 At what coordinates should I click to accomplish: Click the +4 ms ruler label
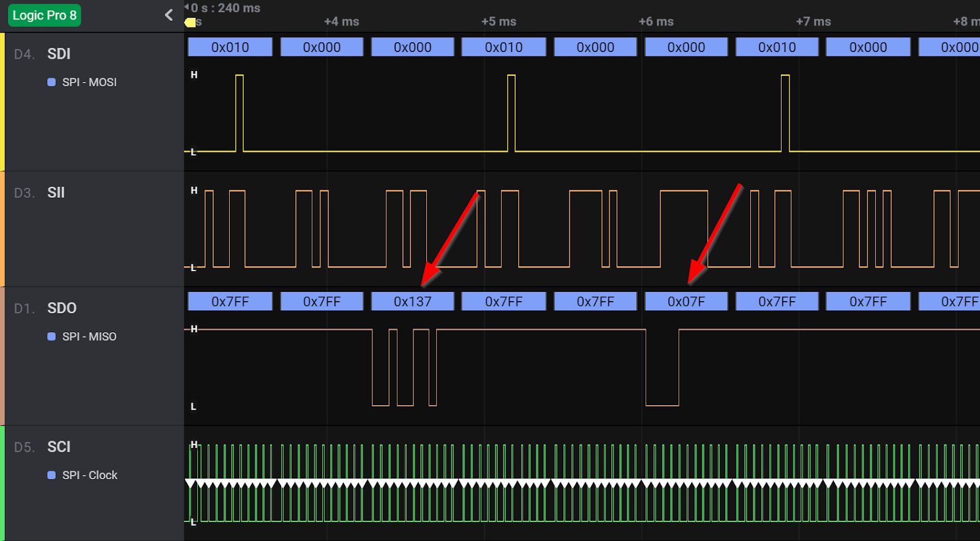pyautogui.click(x=342, y=21)
